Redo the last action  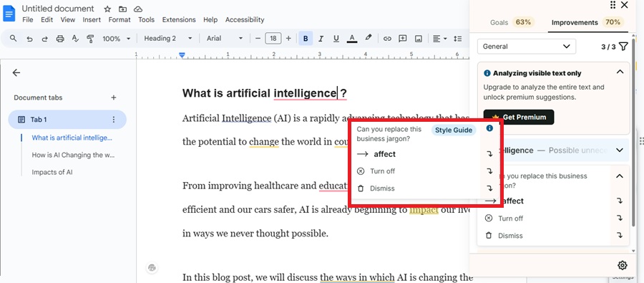[44, 39]
